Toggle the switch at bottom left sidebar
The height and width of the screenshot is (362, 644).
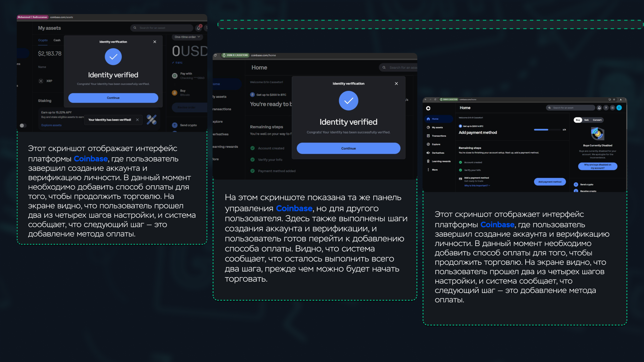23,126
